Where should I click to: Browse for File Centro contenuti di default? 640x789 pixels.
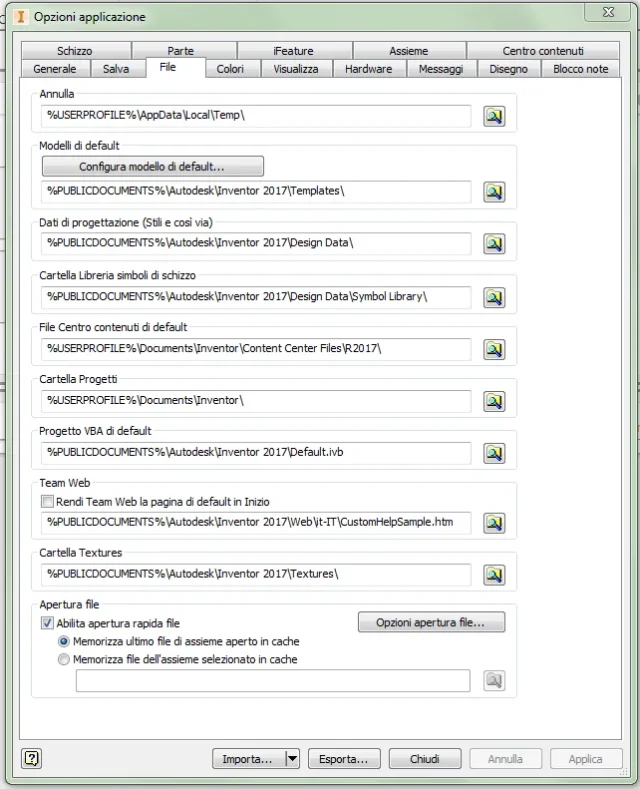[x=494, y=349]
